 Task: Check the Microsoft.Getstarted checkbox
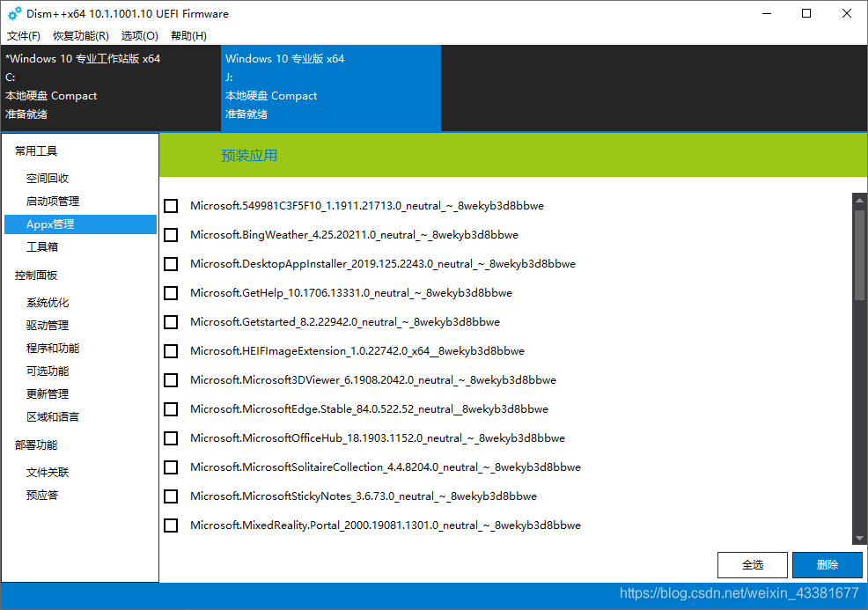click(171, 322)
